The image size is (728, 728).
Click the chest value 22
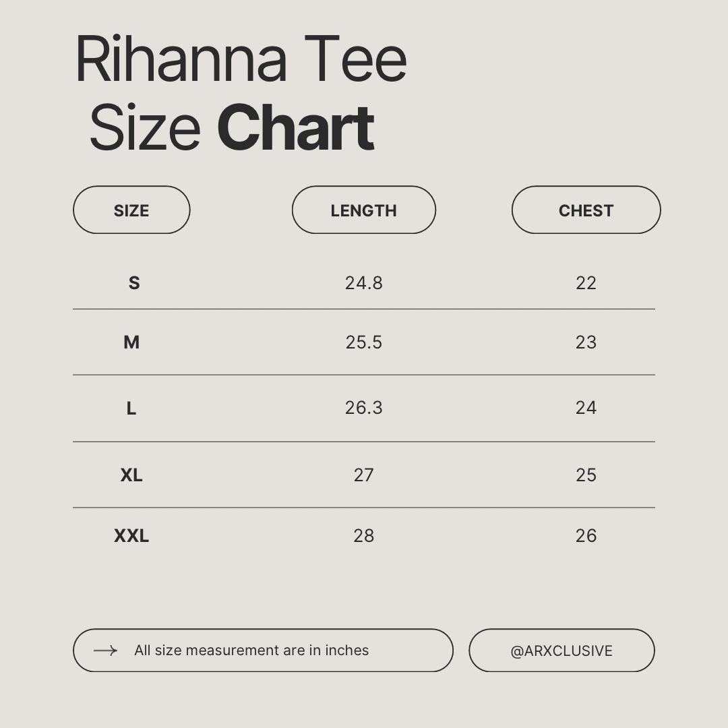(586, 283)
